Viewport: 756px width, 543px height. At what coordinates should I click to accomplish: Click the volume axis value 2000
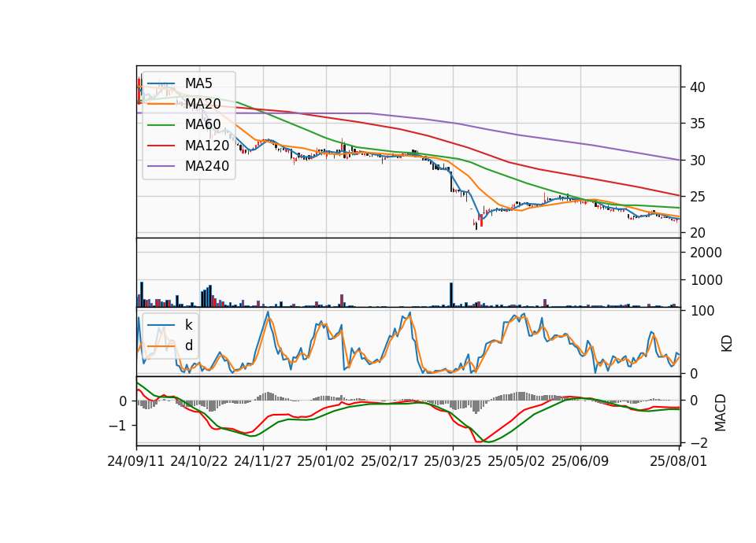click(706, 253)
